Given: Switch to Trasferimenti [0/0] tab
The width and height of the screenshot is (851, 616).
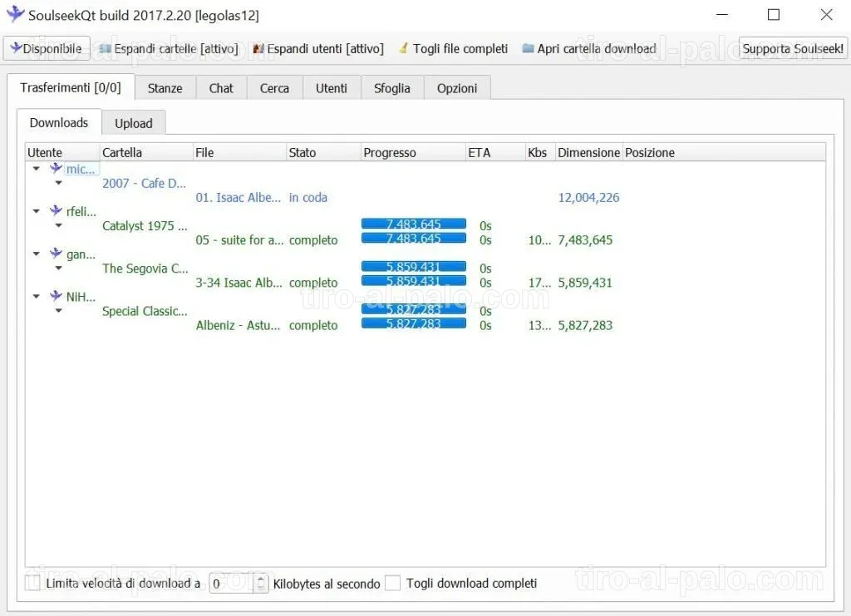Looking at the screenshot, I should (x=71, y=87).
